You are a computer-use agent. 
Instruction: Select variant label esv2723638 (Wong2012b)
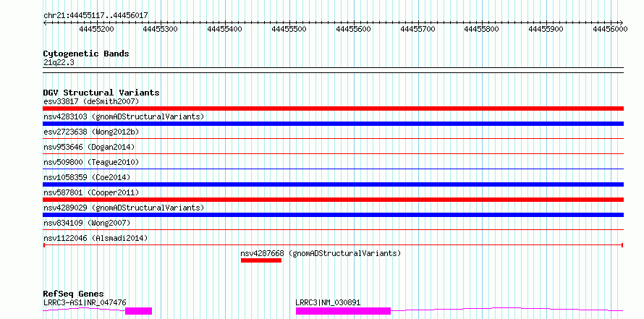click(x=91, y=132)
